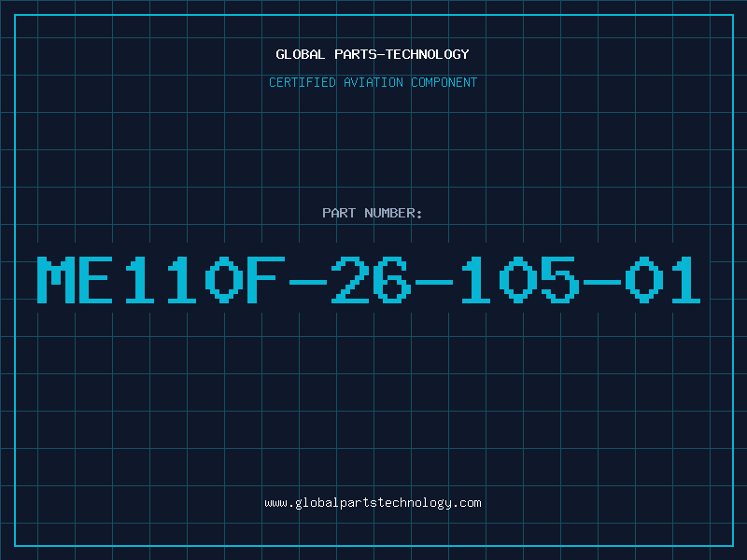The height and width of the screenshot is (560, 747).
Task: Click the PART NUMBER: label
Action: pos(373,213)
